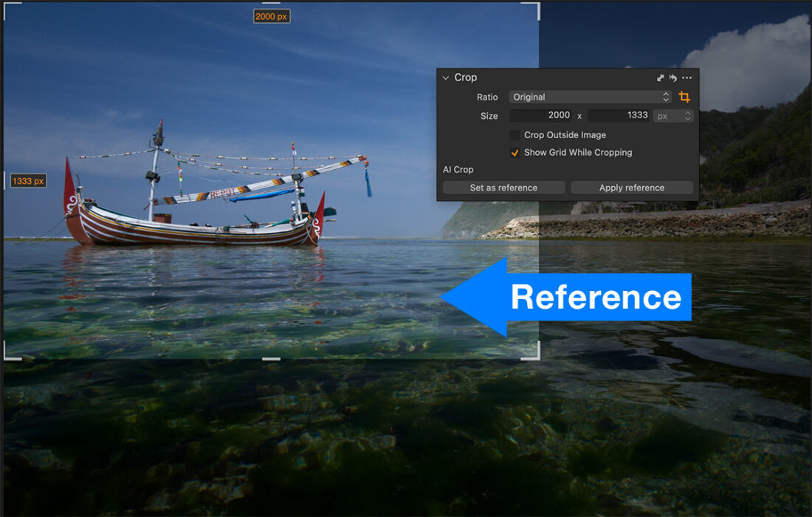The height and width of the screenshot is (517, 812).
Task: Select the Crop panel title
Action: [x=467, y=78]
